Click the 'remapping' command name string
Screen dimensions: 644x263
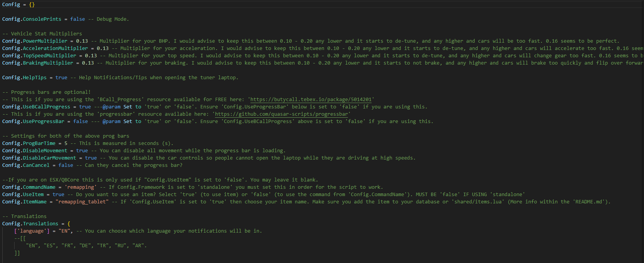pyautogui.click(x=81, y=187)
